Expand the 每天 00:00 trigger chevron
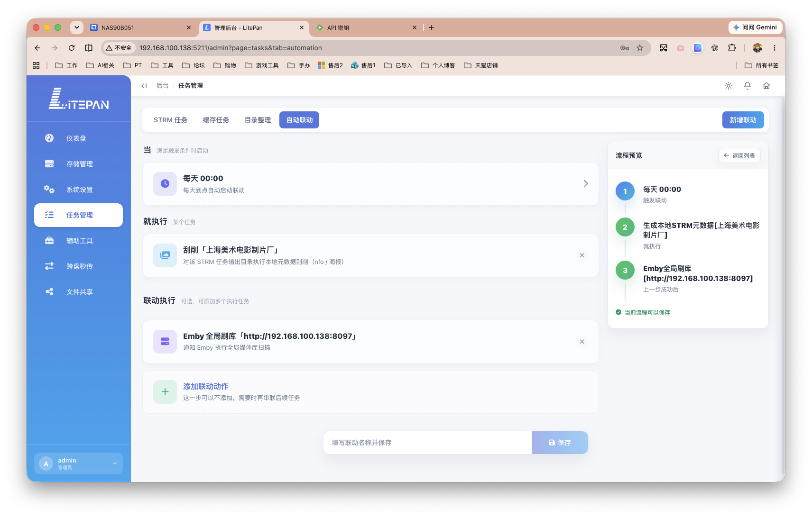This screenshot has height=517, width=812. 586,183
